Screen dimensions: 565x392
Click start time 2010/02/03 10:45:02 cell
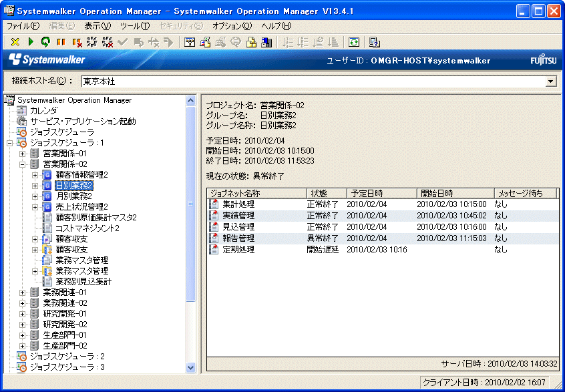(452, 216)
